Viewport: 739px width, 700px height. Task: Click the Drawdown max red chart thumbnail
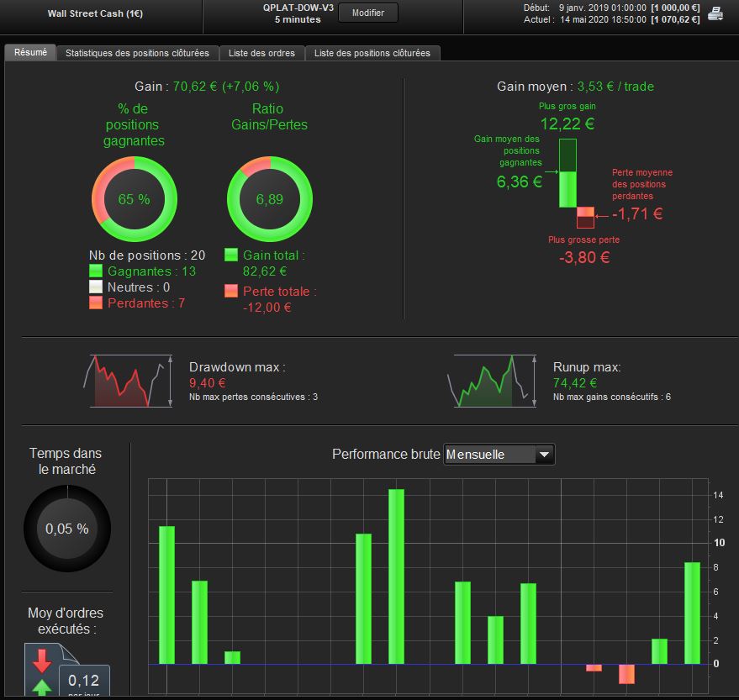pyautogui.click(x=128, y=381)
